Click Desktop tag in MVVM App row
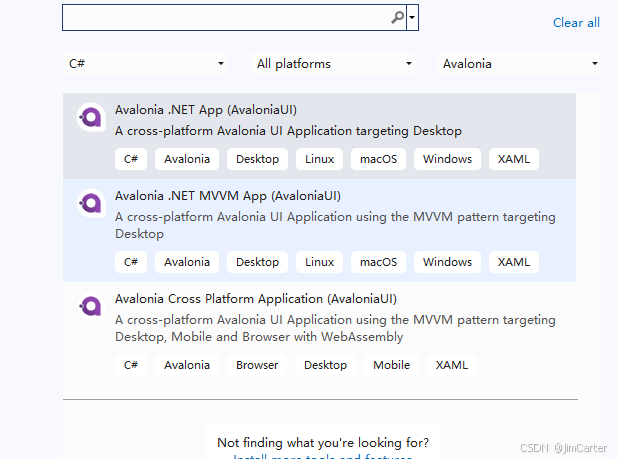This screenshot has width=617, height=459. pos(257,262)
